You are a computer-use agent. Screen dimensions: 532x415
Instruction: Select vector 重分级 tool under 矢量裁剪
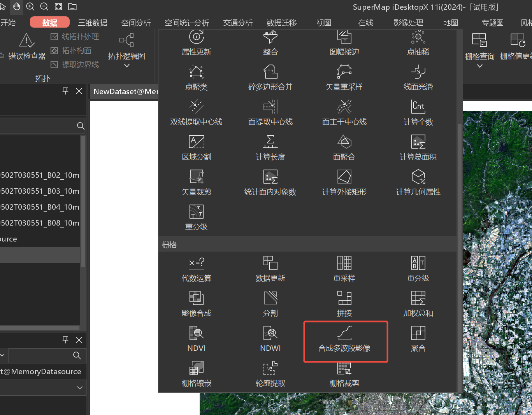tap(197, 218)
